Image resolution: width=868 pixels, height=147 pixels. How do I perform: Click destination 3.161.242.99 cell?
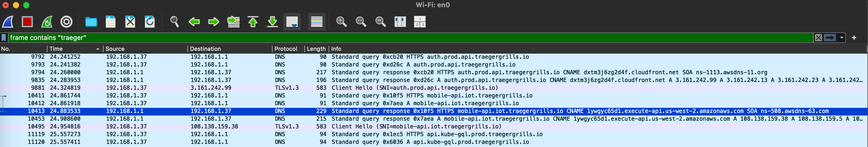click(211, 88)
